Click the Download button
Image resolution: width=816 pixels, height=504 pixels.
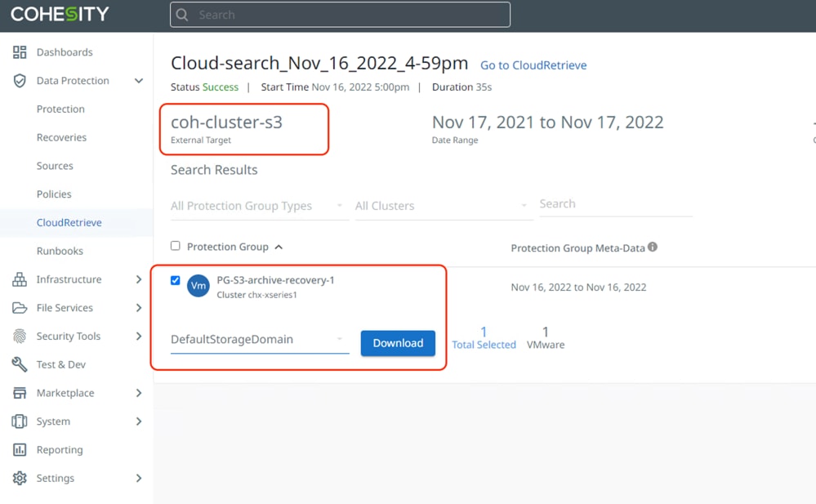398,343
